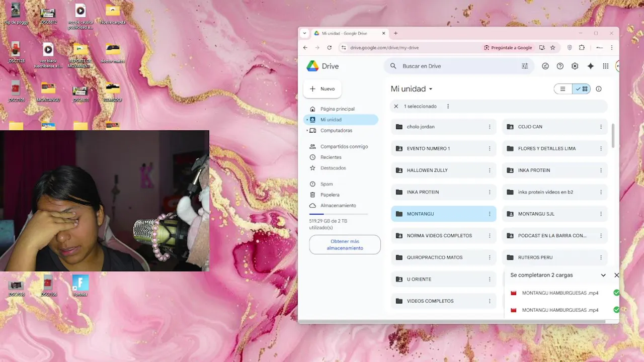The width and height of the screenshot is (644, 362).
Task: Switch to grid layout view
Action: pos(581,89)
